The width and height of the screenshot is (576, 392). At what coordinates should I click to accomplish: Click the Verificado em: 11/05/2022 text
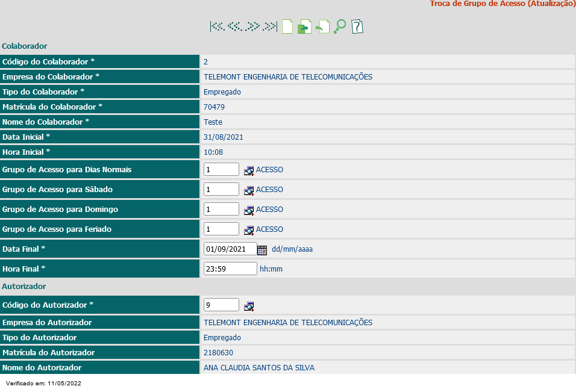click(x=44, y=383)
